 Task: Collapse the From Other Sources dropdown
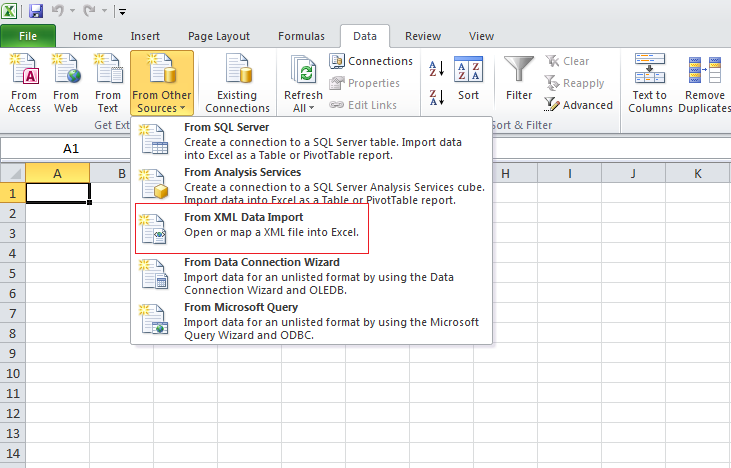162,83
